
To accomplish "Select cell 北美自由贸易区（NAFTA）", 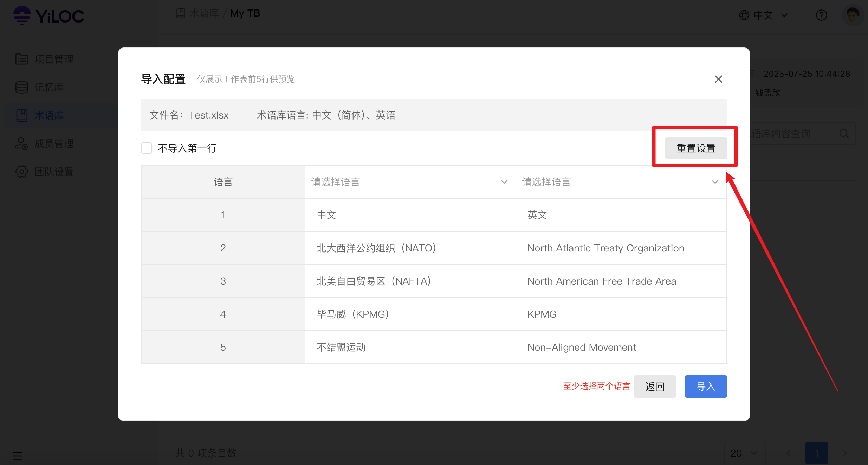I will click(x=410, y=281).
